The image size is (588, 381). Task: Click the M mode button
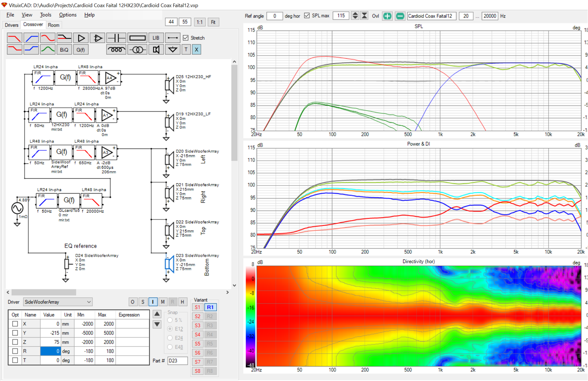coord(163,302)
